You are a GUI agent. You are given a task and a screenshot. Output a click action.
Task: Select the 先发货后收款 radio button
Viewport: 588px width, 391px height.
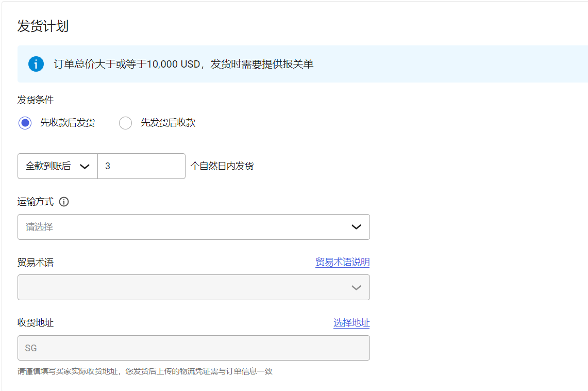pos(125,123)
